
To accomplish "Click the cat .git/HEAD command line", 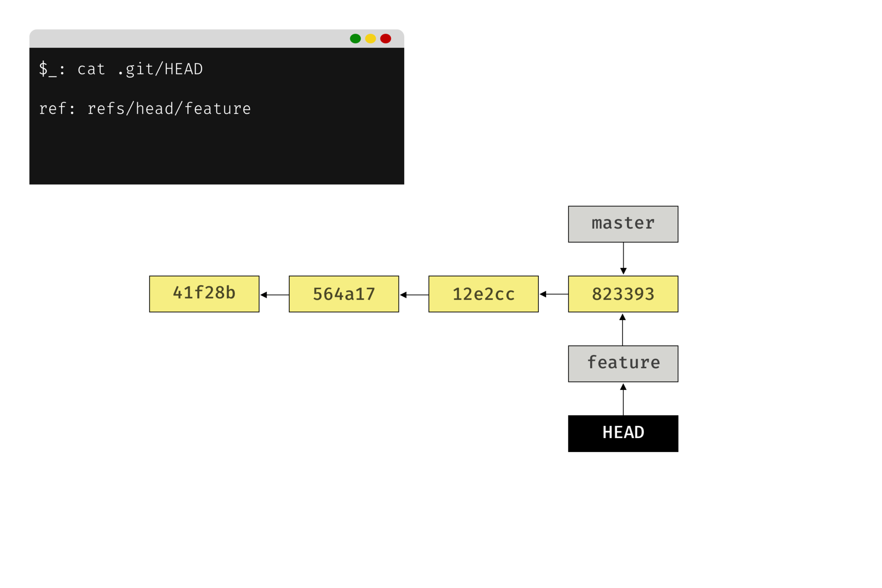I will [x=139, y=69].
